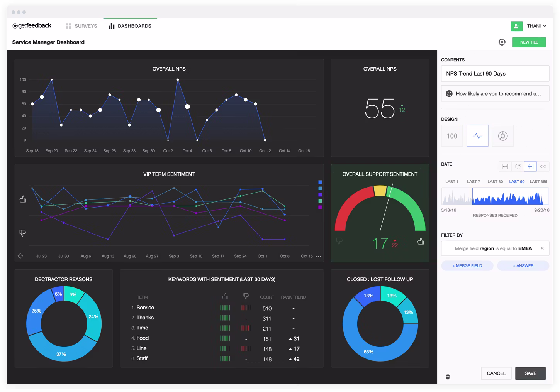Open the Dashboards tab
The height and width of the screenshot is (392, 560).
[130, 26]
